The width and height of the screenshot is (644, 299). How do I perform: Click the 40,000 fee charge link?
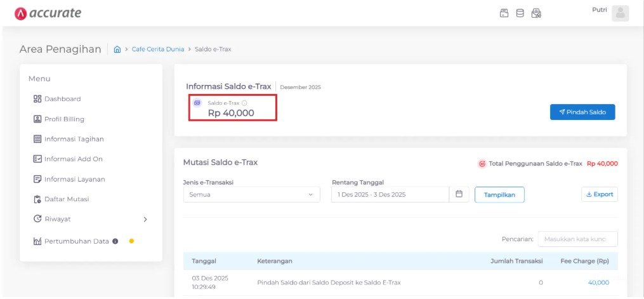coord(598,282)
